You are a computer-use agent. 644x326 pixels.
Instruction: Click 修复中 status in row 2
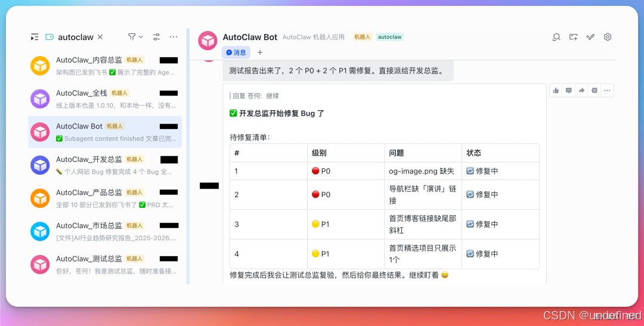tap(482, 195)
